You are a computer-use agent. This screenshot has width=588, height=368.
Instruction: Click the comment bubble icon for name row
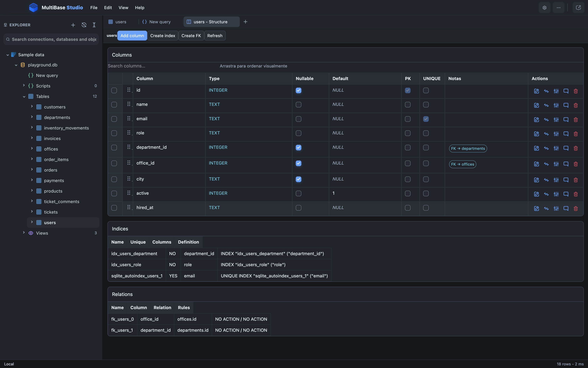pos(566,105)
